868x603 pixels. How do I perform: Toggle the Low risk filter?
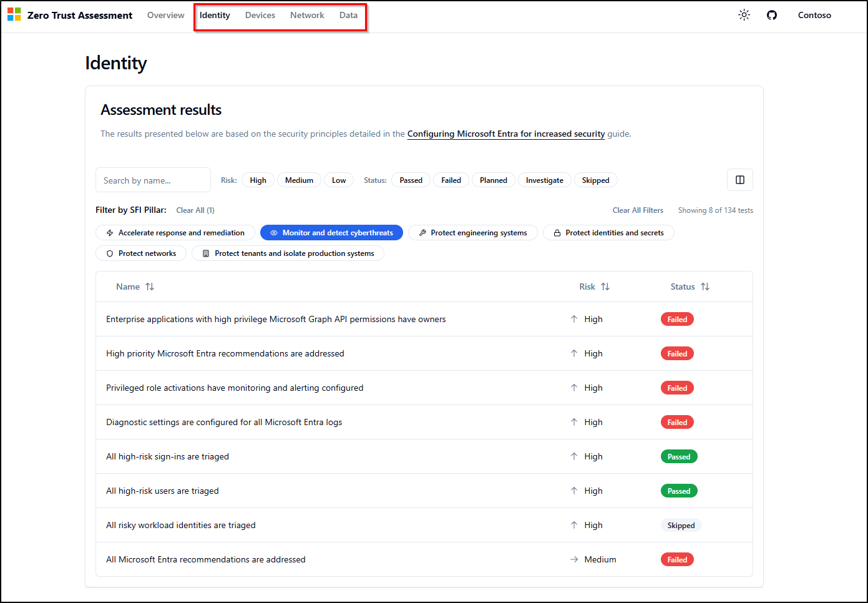pyautogui.click(x=339, y=180)
